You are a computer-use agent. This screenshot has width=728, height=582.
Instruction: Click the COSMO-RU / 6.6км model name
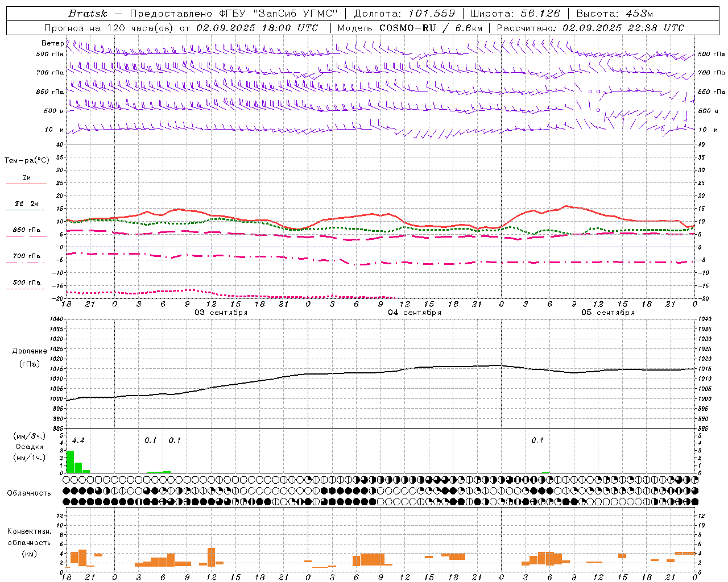431,28
